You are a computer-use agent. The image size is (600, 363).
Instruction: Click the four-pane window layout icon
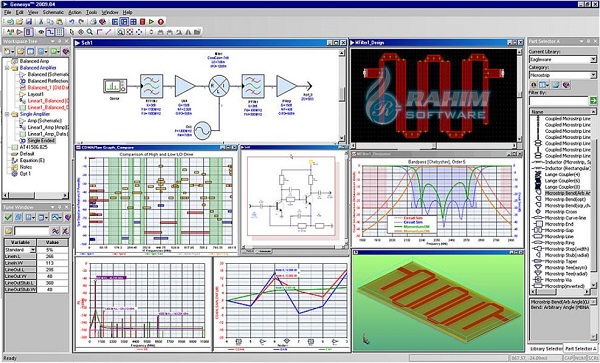[133, 22]
